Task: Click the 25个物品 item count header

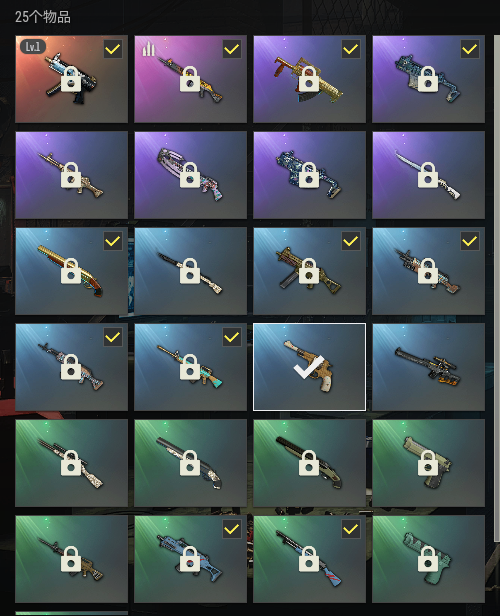Action: coord(43,17)
